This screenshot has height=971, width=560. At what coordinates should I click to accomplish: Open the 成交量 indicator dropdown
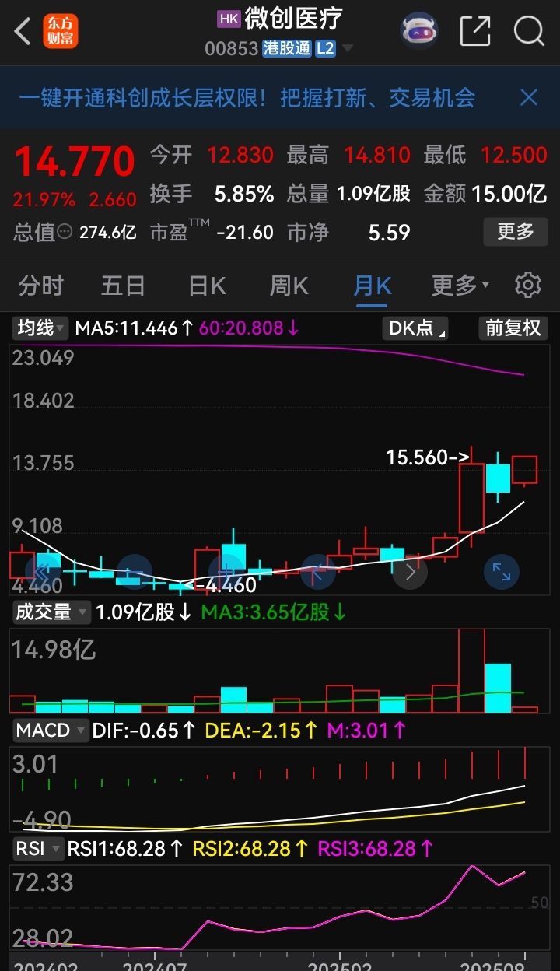(52, 612)
